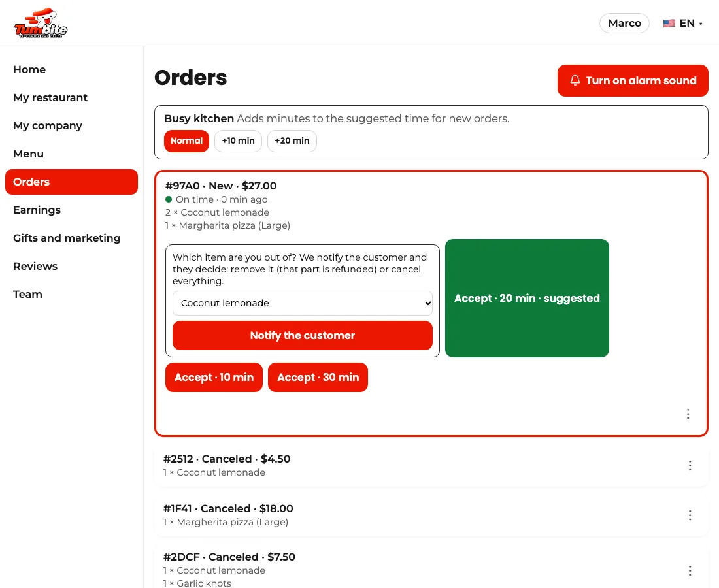Click the US flag language icon
The width and height of the screenshot is (719, 588).
[669, 24]
